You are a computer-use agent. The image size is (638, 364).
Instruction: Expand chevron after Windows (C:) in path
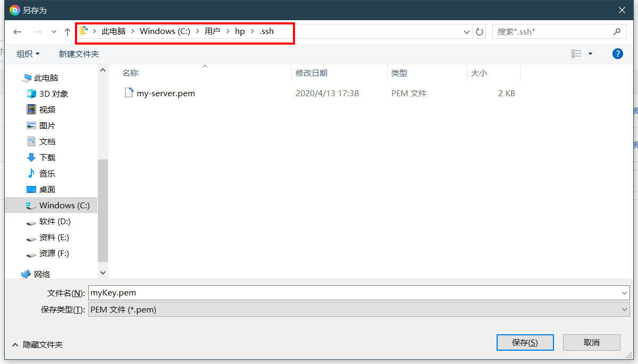[x=197, y=31]
